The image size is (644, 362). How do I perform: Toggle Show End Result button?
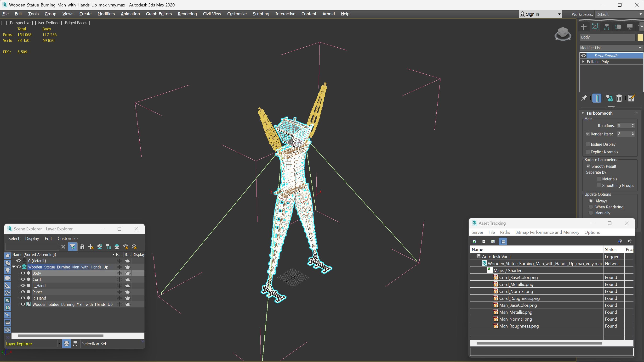pyautogui.click(x=597, y=98)
